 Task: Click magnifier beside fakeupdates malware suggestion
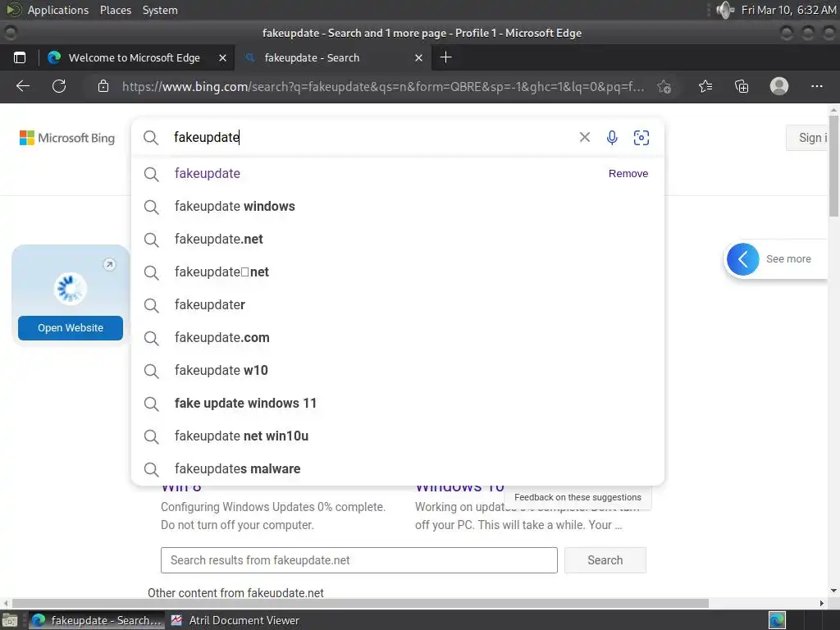[151, 469]
